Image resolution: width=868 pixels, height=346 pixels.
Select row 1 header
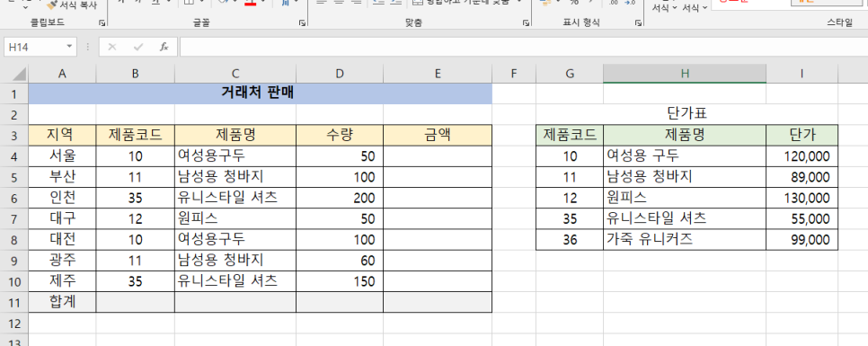(13, 93)
